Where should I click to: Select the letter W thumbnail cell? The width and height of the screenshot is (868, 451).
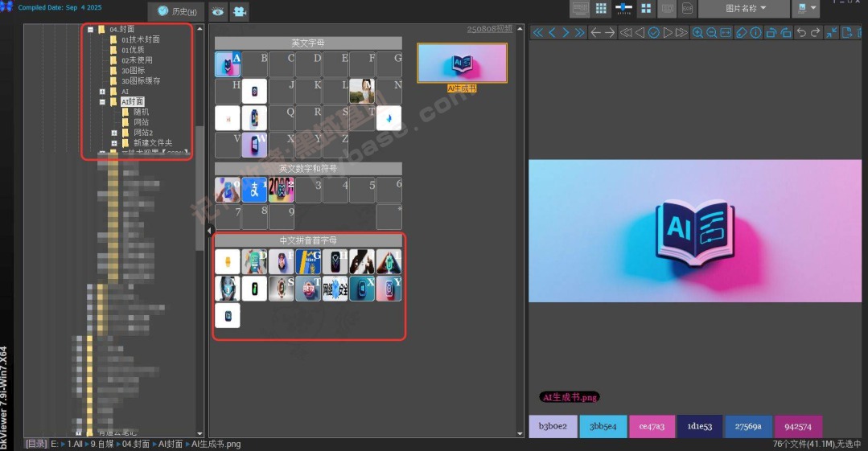255,145
